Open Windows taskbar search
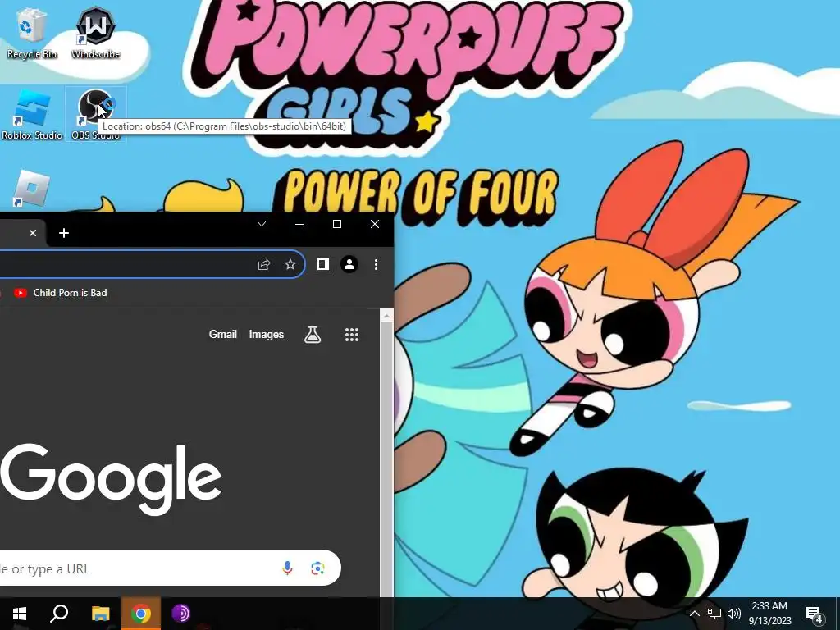The width and height of the screenshot is (840, 630). [59, 614]
